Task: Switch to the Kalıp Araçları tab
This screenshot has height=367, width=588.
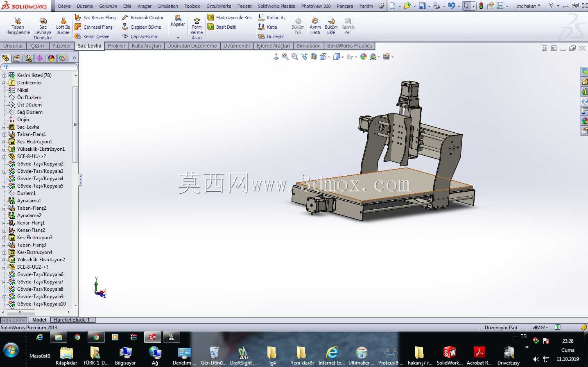Action: point(146,46)
